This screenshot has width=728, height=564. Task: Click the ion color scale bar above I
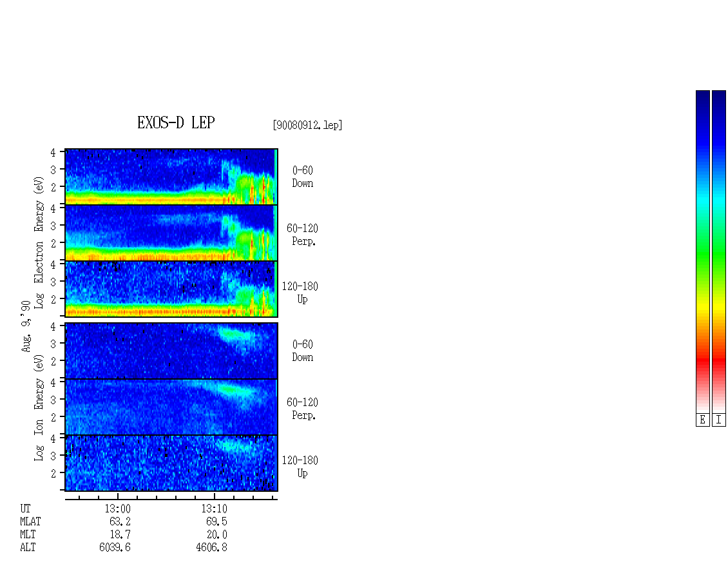(x=719, y=251)
